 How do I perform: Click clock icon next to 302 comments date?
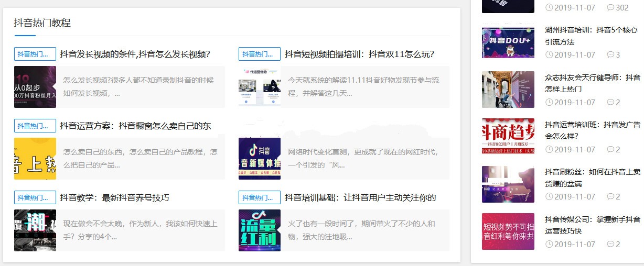coord(549,7)
